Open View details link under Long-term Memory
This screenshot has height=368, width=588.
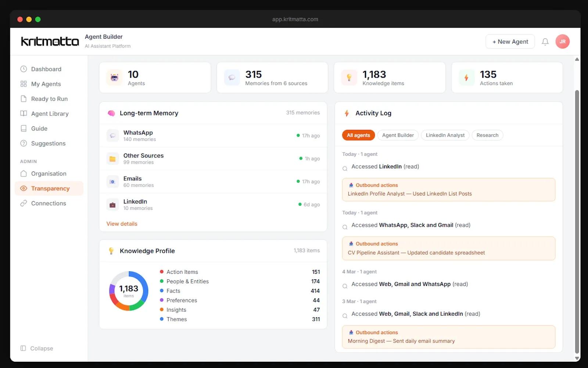click(122, 224)
